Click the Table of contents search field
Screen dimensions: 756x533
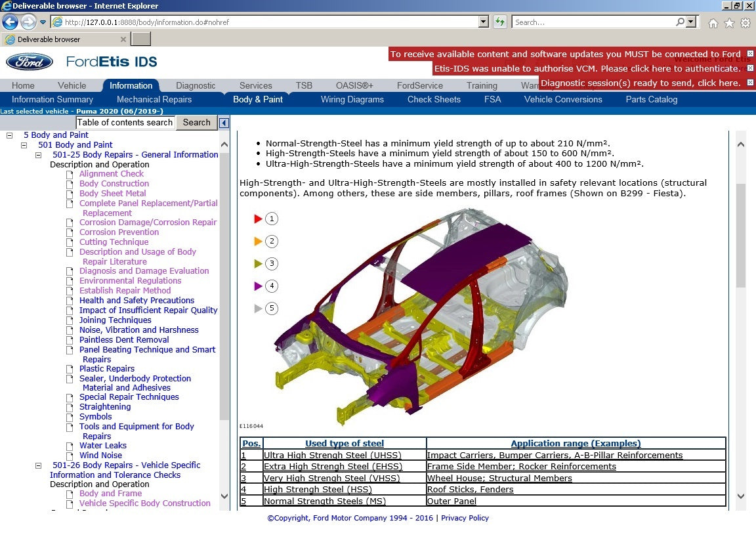125,123
